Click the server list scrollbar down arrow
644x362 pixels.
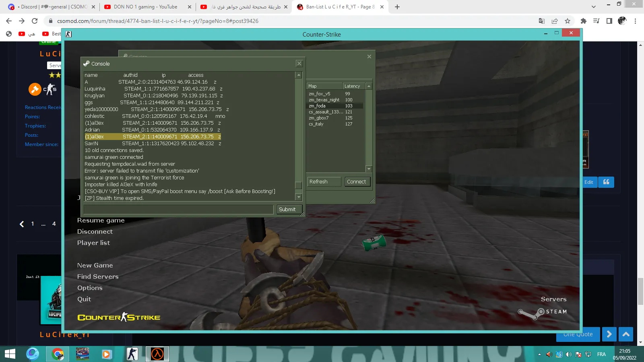point(369,169)
